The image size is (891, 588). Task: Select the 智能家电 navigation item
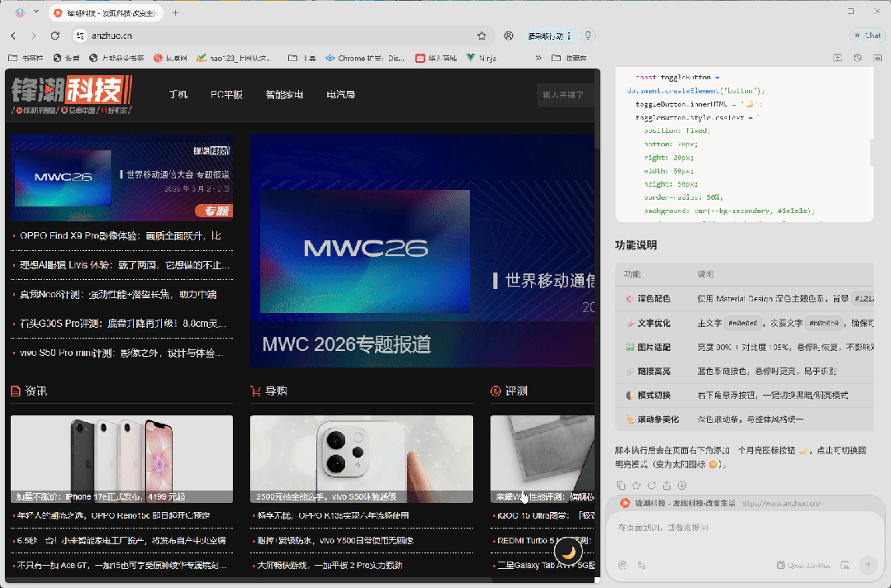point(284,94)
